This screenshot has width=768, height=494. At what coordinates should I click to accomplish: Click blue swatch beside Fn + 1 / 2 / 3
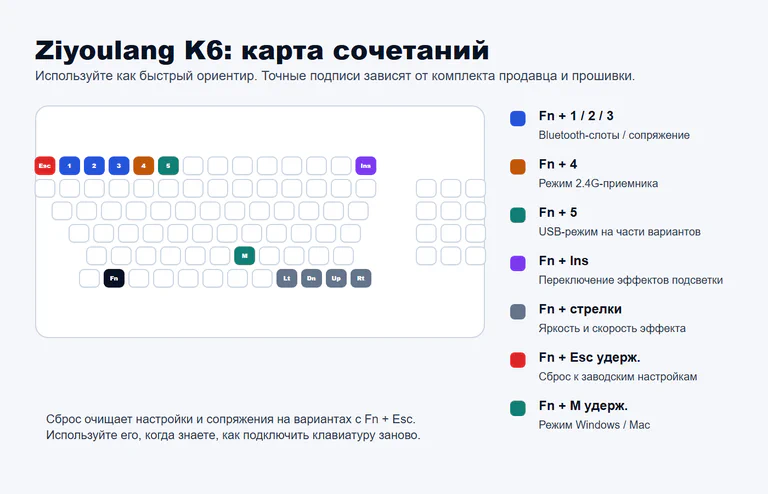(518, 118)
